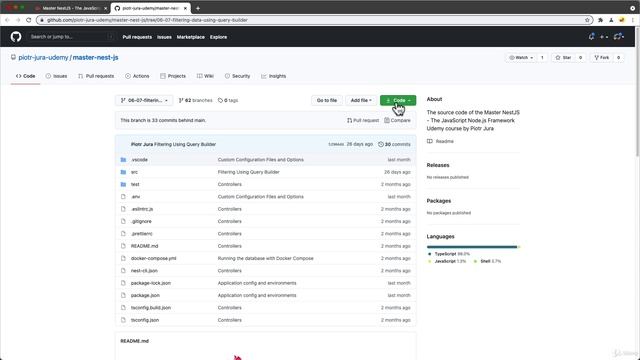Open the master-nest-js repository link
The width and height of the screenshot is (640, 360).
click(96, 58)
